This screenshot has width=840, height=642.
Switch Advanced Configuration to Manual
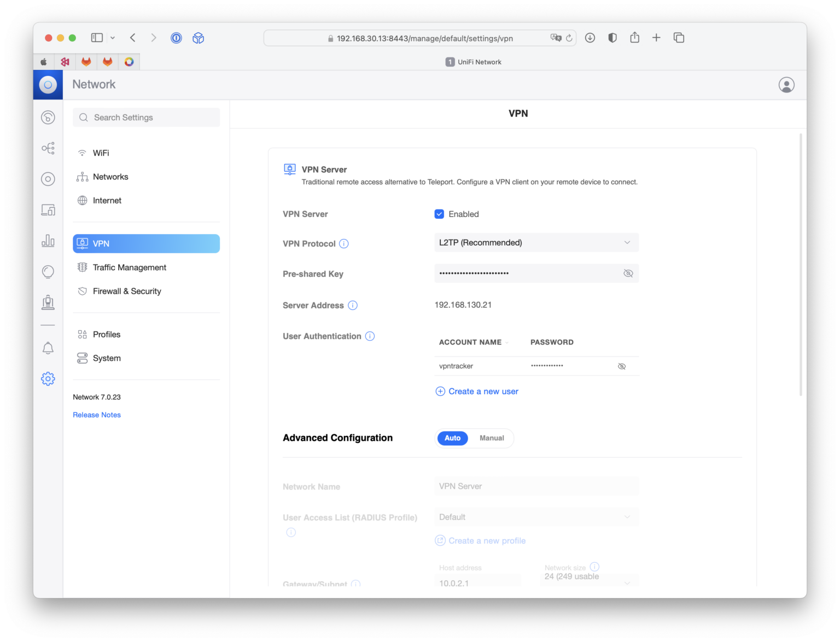[491, 438]
